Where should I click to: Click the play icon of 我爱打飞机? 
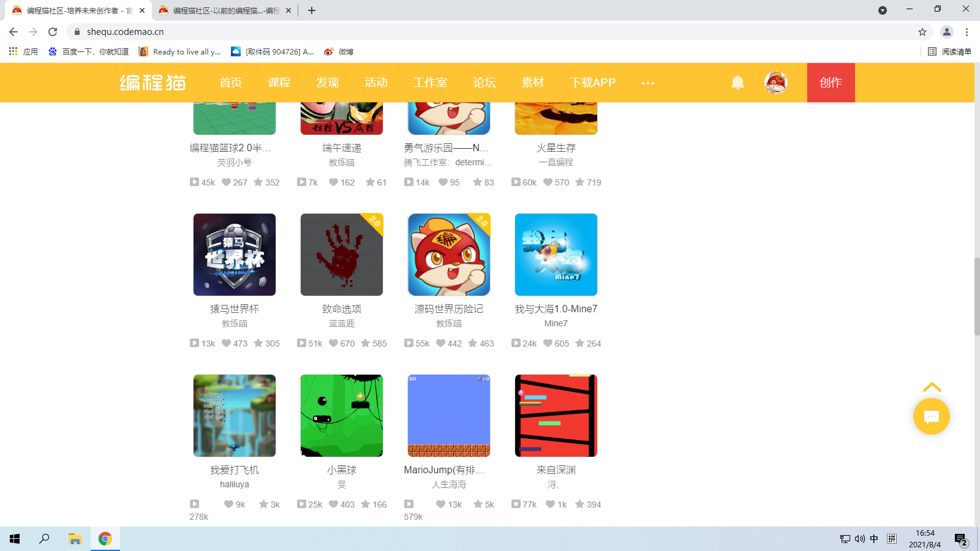[x=194, y=504]
